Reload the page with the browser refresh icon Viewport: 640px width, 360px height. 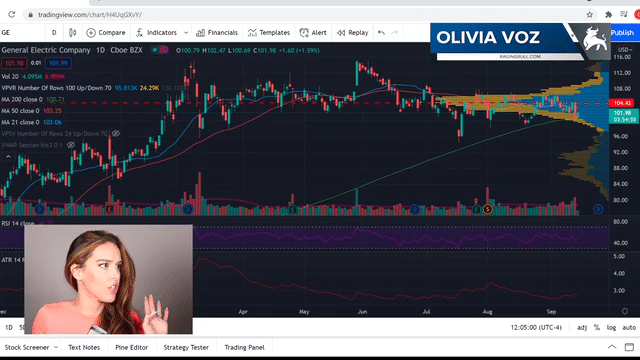[11, 15]
